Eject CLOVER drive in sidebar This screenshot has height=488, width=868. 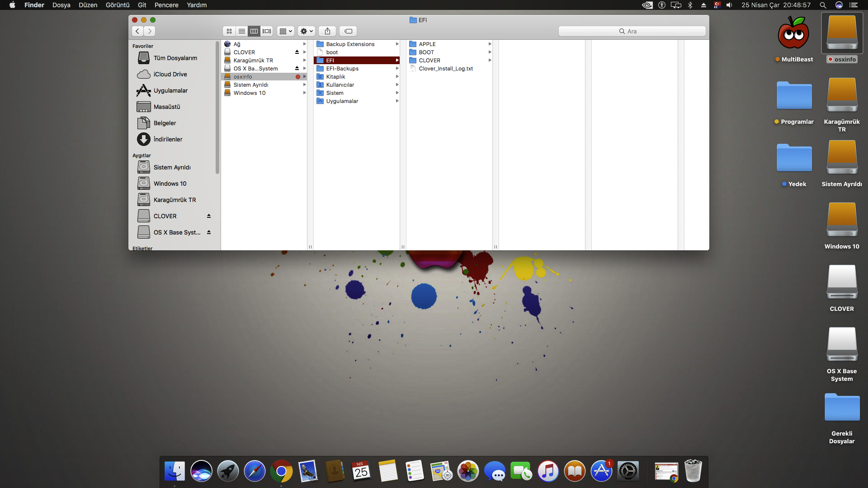(x=209, y=216)
